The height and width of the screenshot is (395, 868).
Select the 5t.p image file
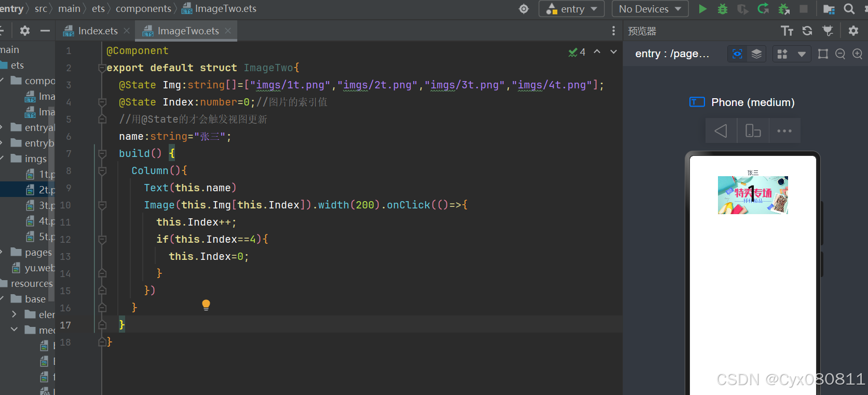click(x=41, y=236)
